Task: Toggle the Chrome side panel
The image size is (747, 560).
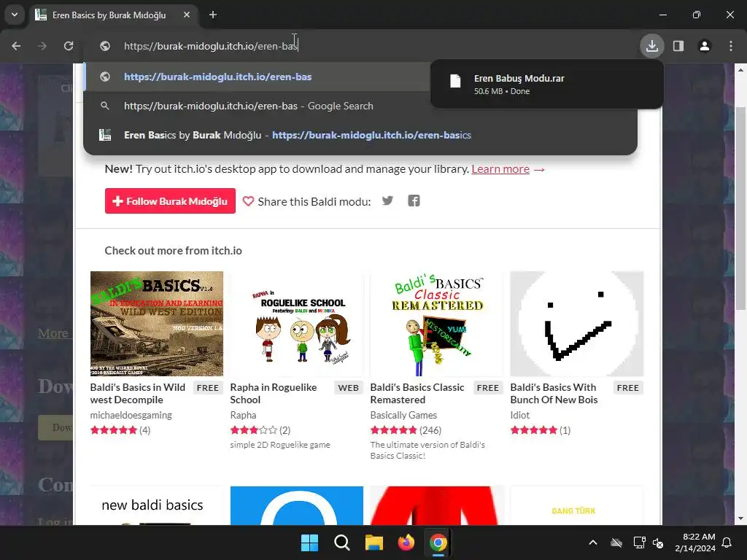Action: (678, 46)
